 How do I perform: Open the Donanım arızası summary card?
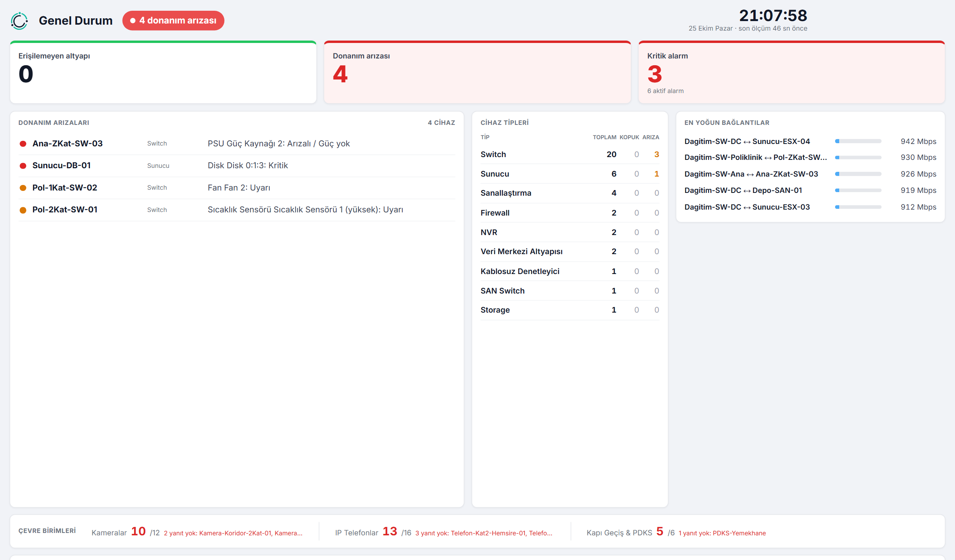coord(477,72)
